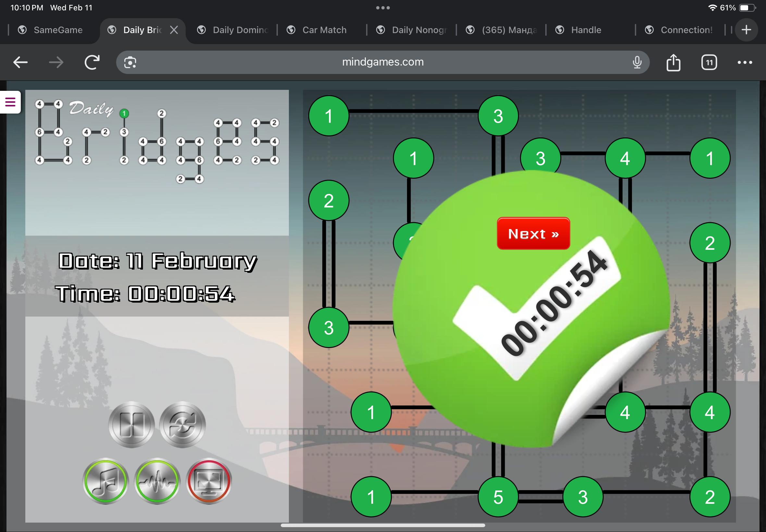Click the microphone voice search icon
Image resolution: width=766 pixels, height=532 pixels.
click(636, 62)
